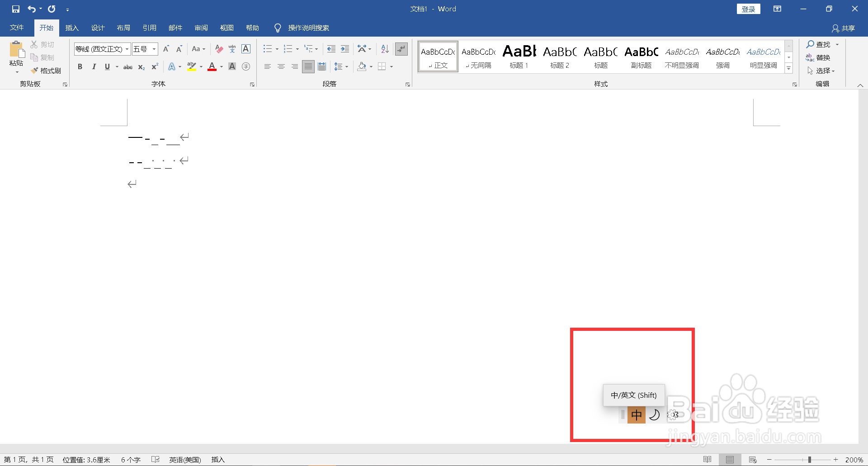Open ribbon display options icon
The width and height of the screenshot is (868, 466).
pos(777,9)
